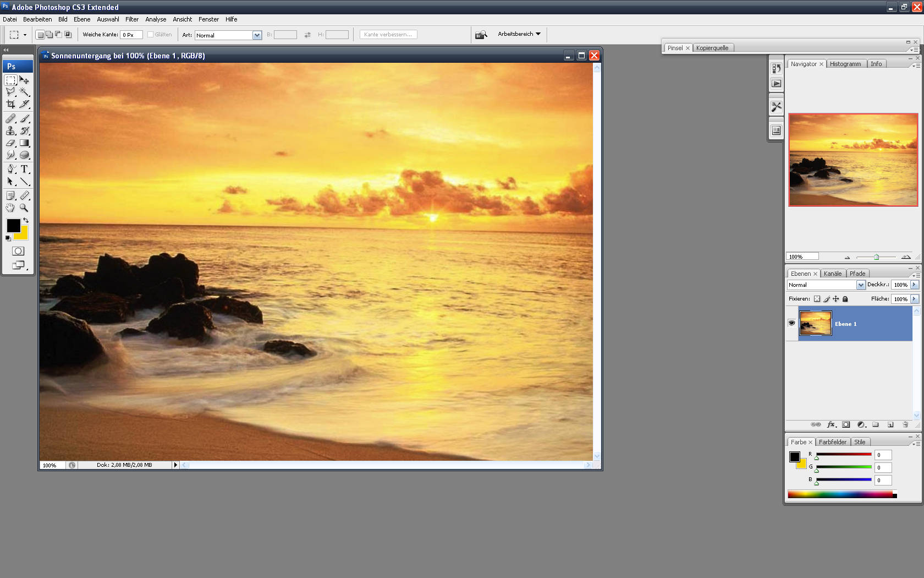Click the foreground color swatch in toolbox

click(13, 226)
